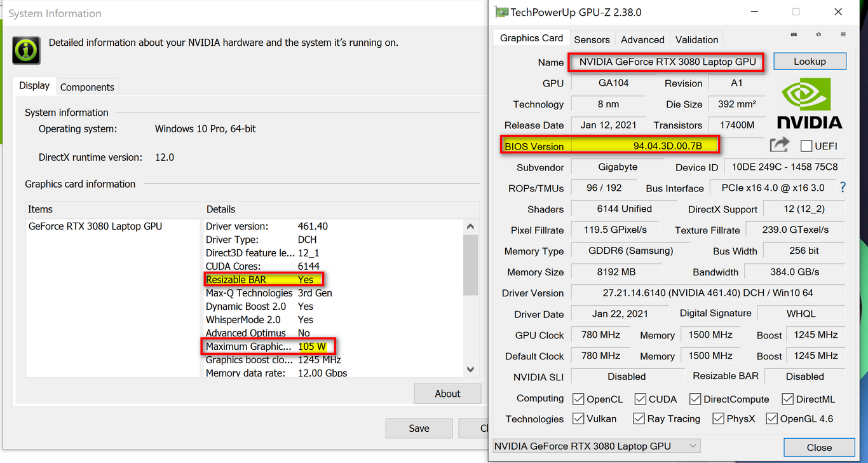
Task: Click the details list scrollbar thumb
Action: pos(470,266)
